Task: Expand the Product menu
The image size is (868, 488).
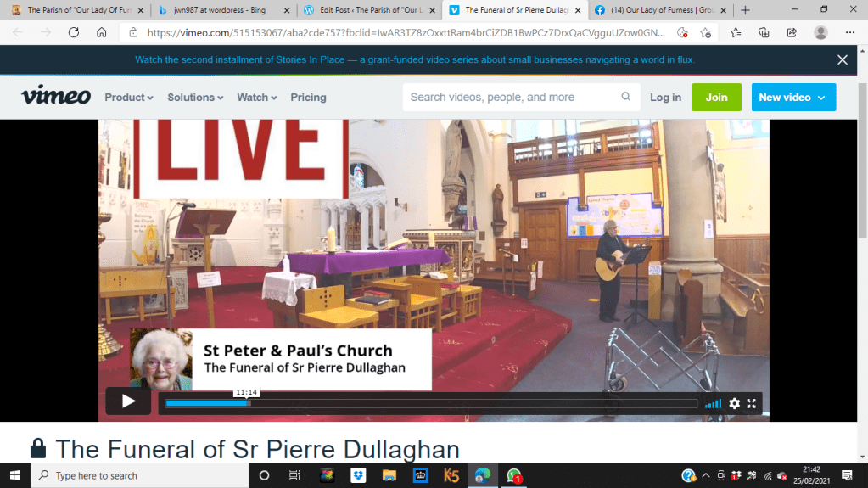Action: [x=129, y=98]
